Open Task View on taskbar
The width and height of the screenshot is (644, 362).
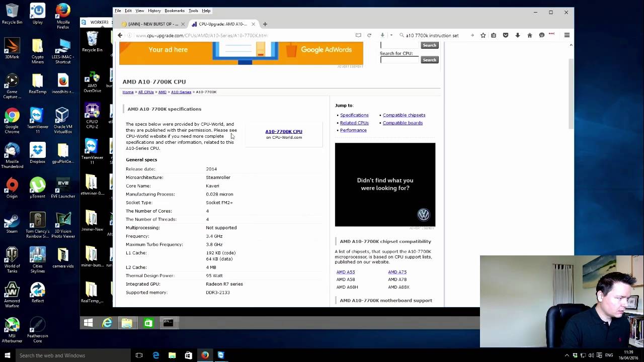coord(139,355)
